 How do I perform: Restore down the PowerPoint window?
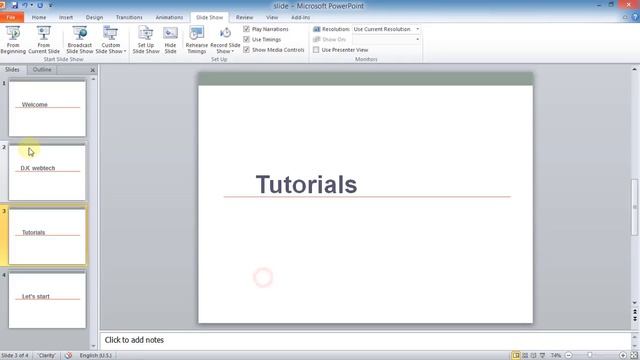611,5
